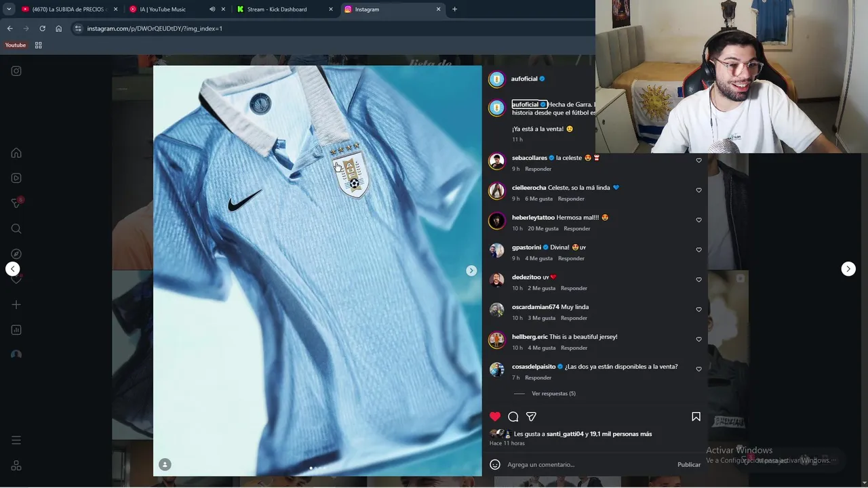View 20 Me gusta on heberleytattoo's comment
868x488 pixels.
pyautogui.click(x=543, y=228)
